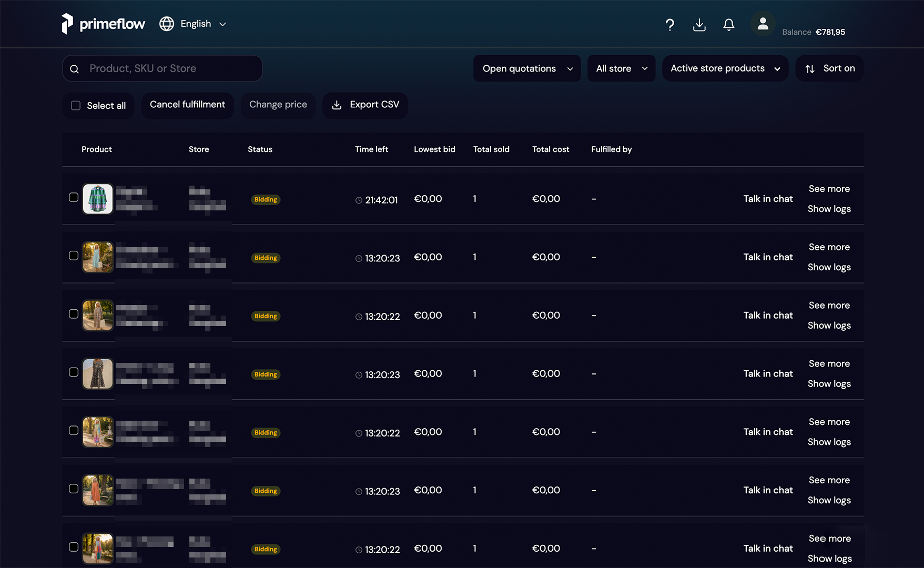Click the 21:42:01 time left value
Screen dimensions: 924x568
point(382,200)
